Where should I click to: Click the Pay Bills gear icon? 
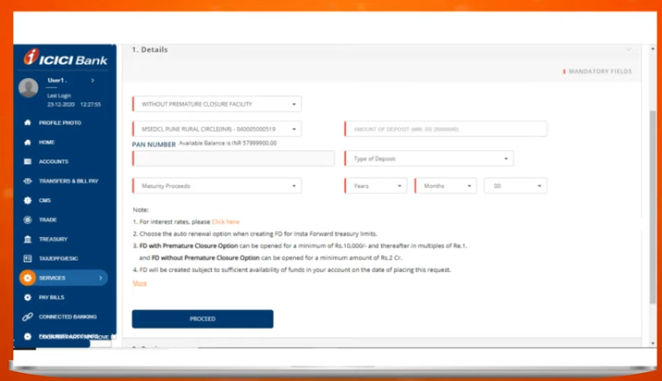coord(27,297)
